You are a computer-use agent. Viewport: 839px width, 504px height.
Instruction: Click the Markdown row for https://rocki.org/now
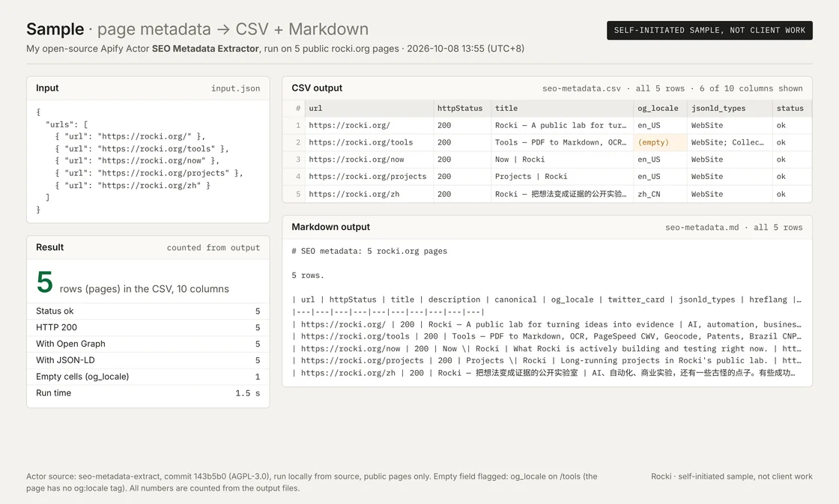coord(547,349)
